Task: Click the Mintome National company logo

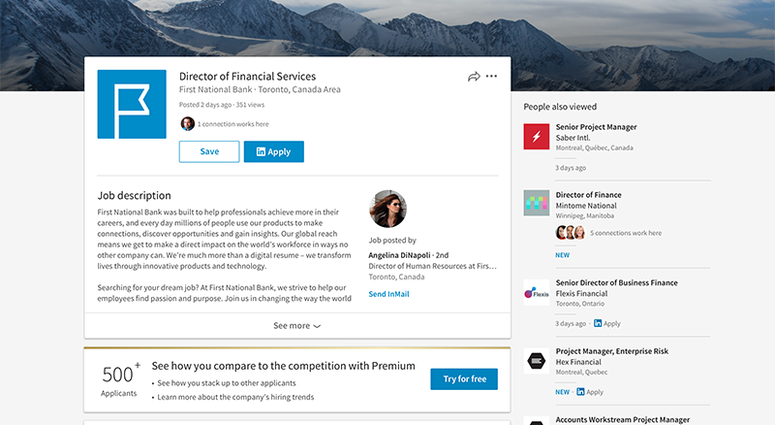Action: pyautogui.click(x=536, y=203)
